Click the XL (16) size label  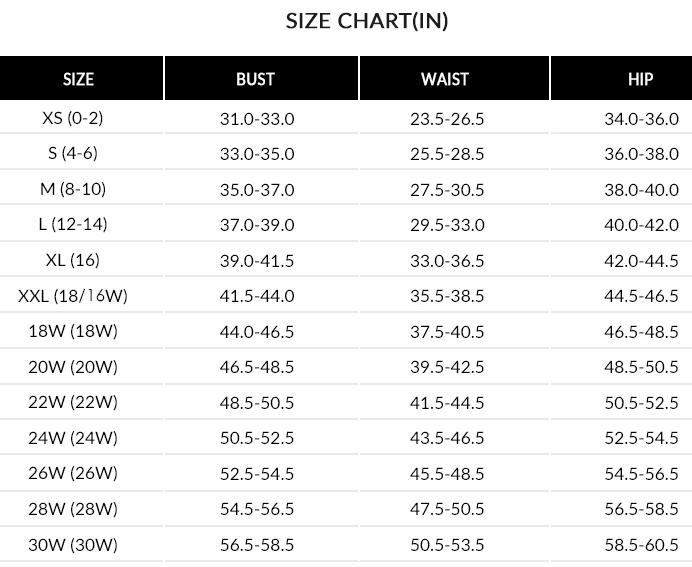73,260
